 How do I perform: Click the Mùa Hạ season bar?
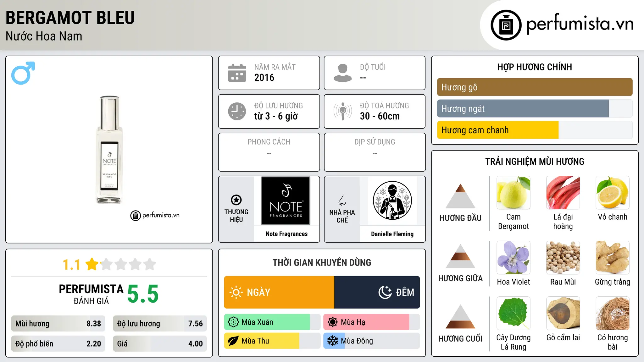[371, 322]
